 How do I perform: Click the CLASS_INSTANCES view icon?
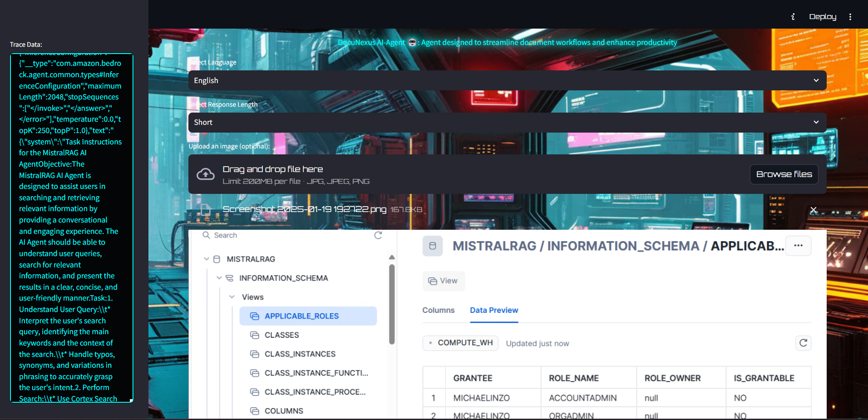255,354
